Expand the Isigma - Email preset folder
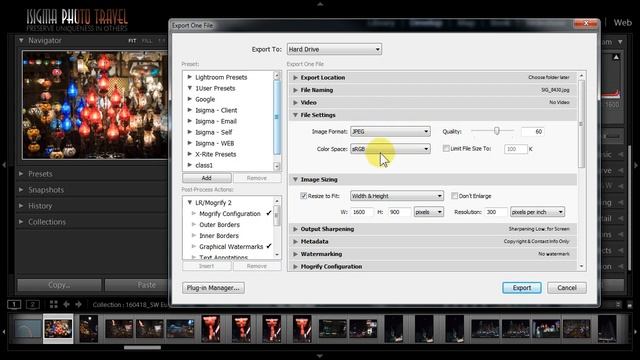640x360 pixels. [190, 121]
